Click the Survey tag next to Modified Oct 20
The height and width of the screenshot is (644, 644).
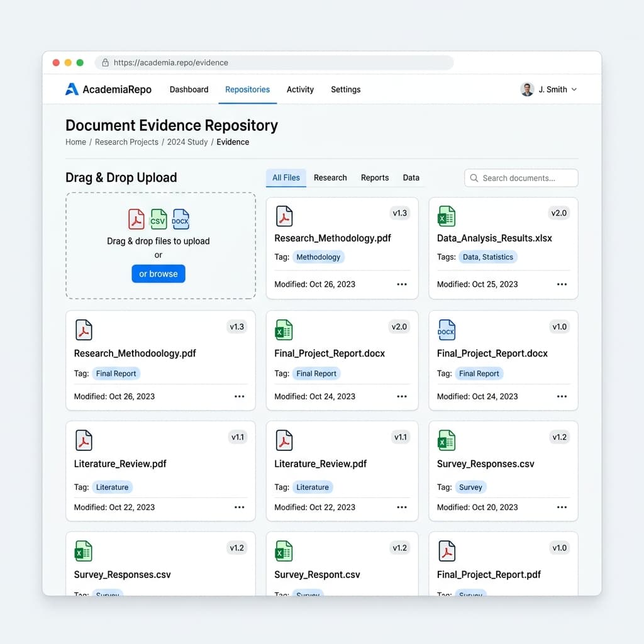coord(470,487)
